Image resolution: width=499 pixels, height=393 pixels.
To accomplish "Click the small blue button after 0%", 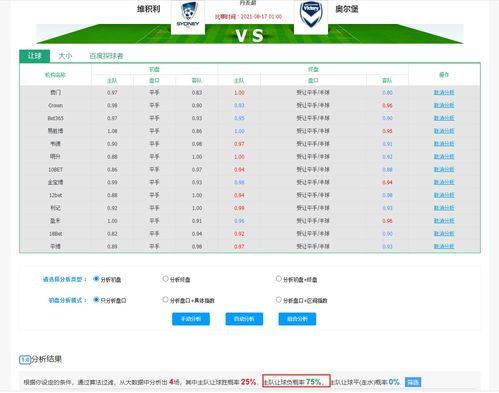I will 413,382.
